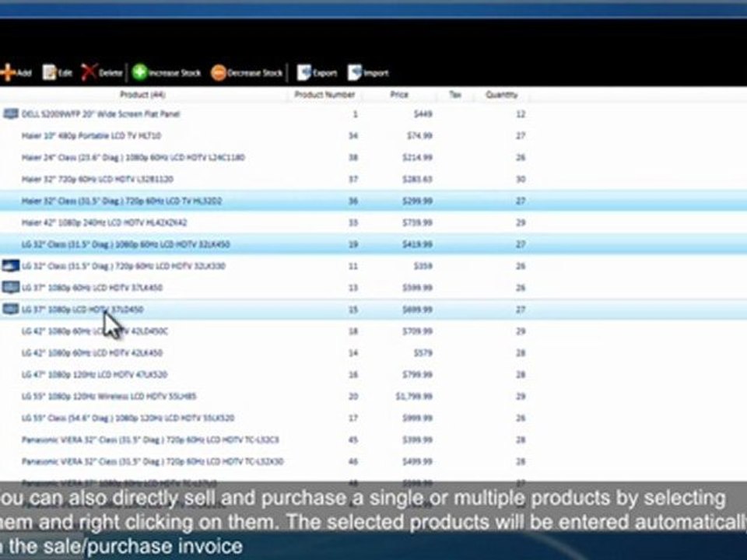Click product number 34 cell
Screen dimensions: 747x560
pos(353,135)
